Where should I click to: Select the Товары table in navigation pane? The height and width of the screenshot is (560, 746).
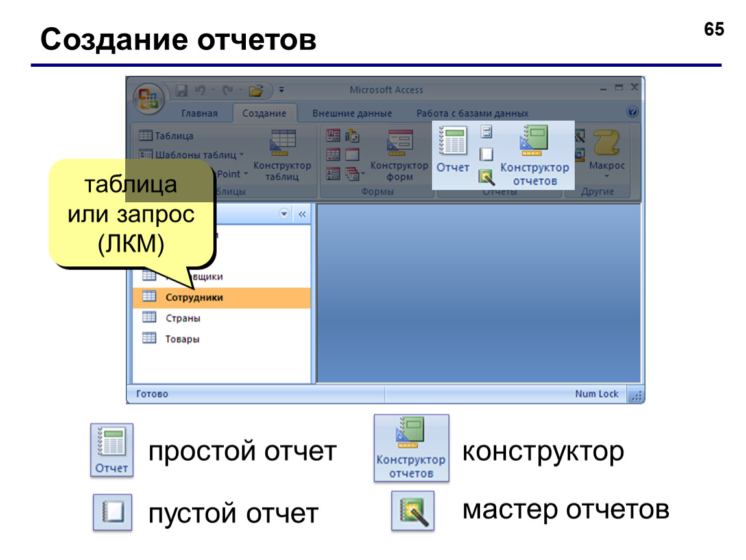[x=222, y=339]
